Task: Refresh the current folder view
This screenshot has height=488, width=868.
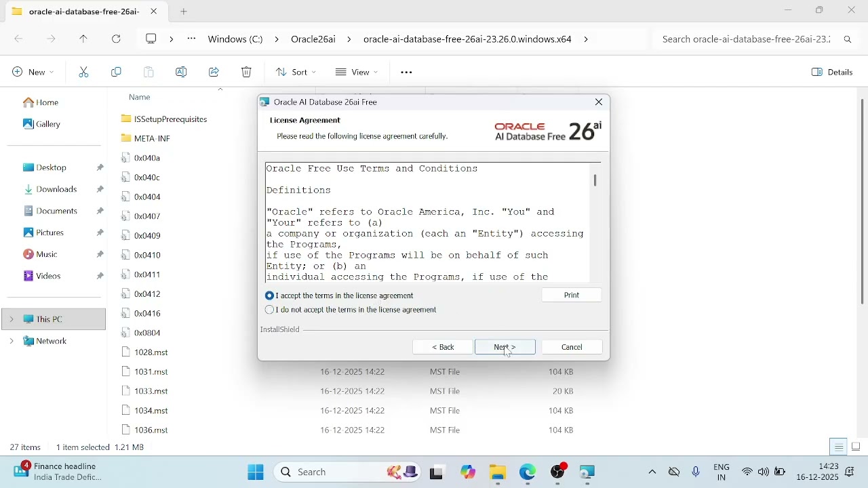Action: tap(117, 40)
